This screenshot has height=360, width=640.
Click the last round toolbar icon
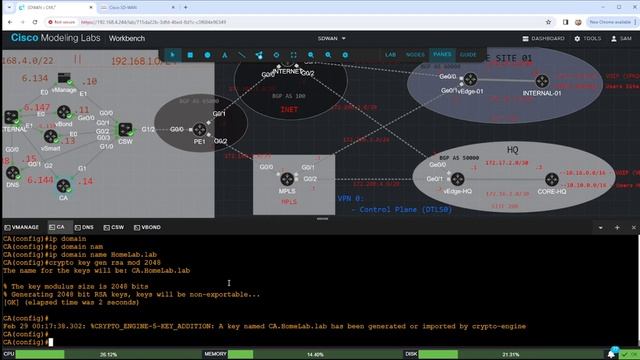[x=345, y=55]
